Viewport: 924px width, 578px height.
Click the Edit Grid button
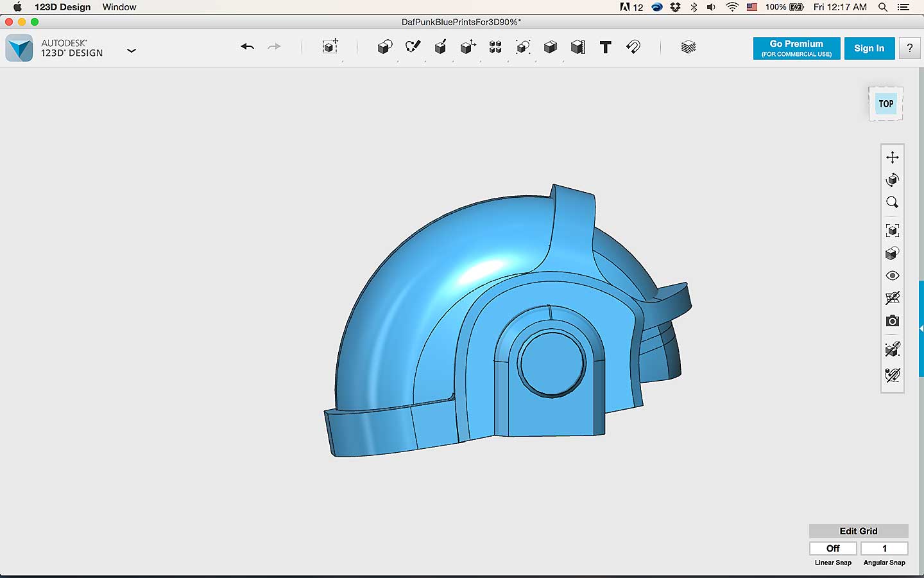point(859,531)
